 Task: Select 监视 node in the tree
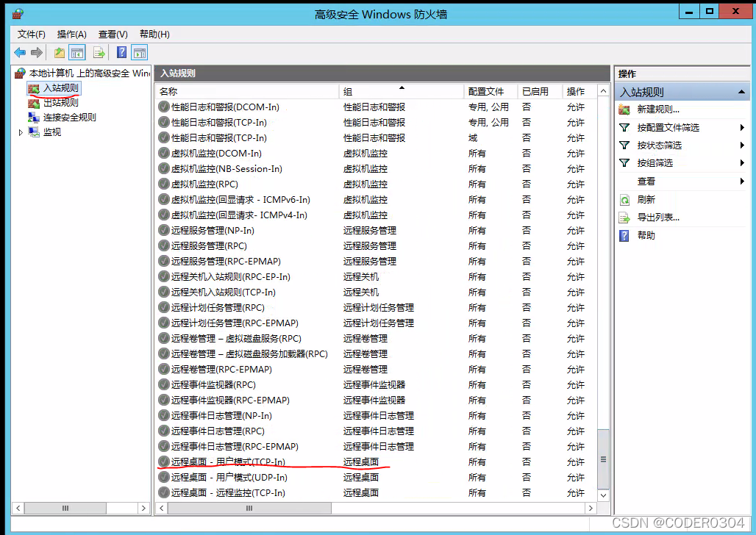pyautogui.click(x=52, y=132)
